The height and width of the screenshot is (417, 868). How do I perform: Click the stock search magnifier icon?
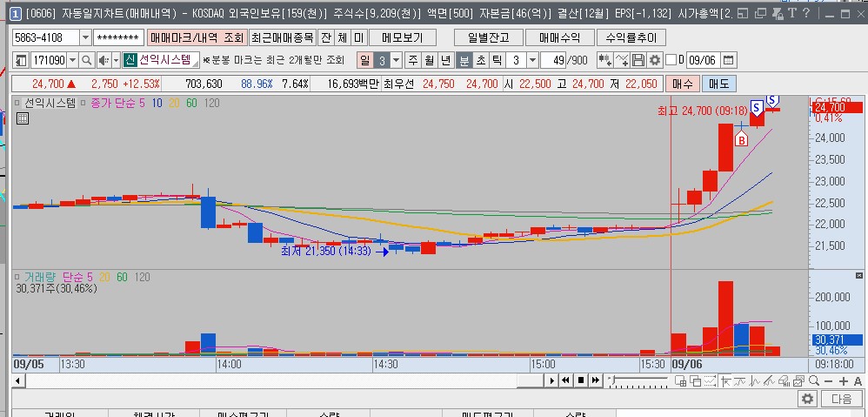[x=87, y=60]
